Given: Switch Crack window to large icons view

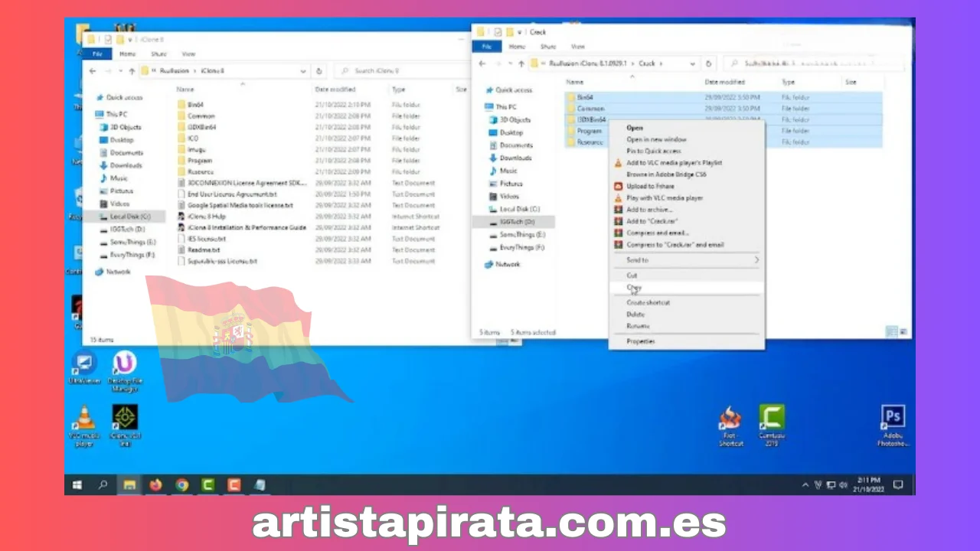Looking at the screenshot, I should [x=904, y=331].
